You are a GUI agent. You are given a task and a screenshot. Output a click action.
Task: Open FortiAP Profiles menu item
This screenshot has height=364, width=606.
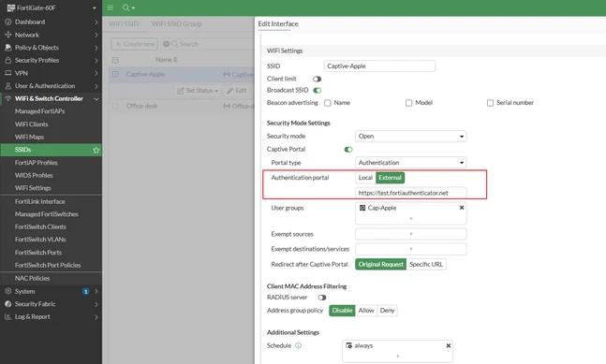36,163
